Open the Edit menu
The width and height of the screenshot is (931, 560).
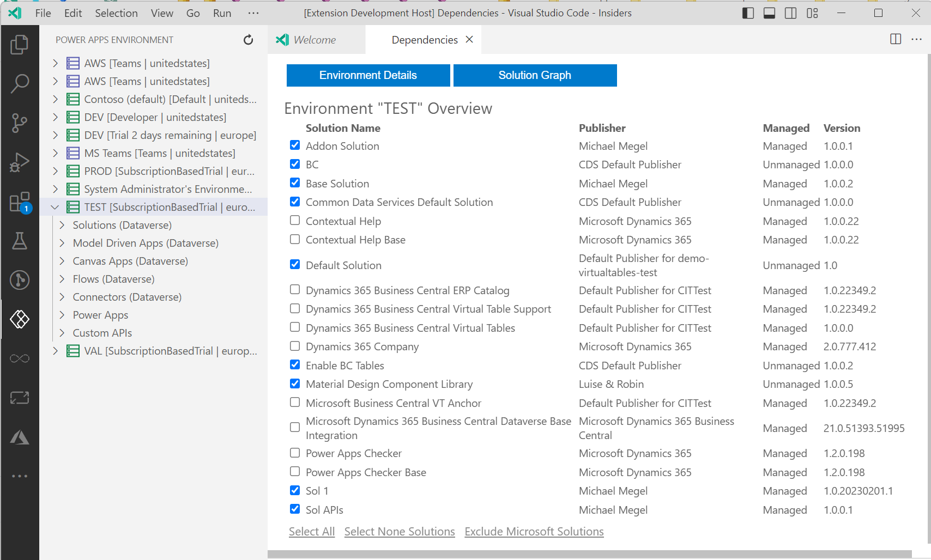73,13
